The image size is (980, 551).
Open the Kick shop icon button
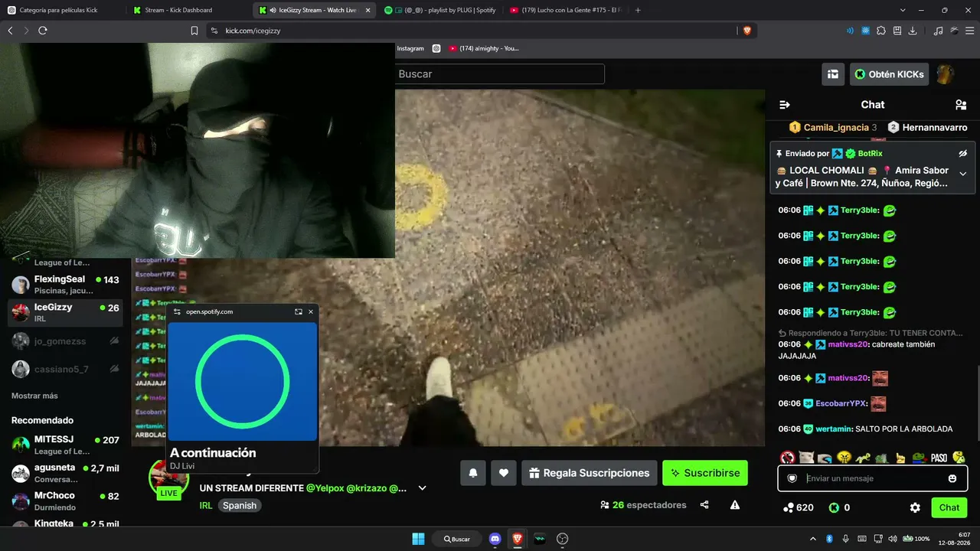[x=833, y=74]
